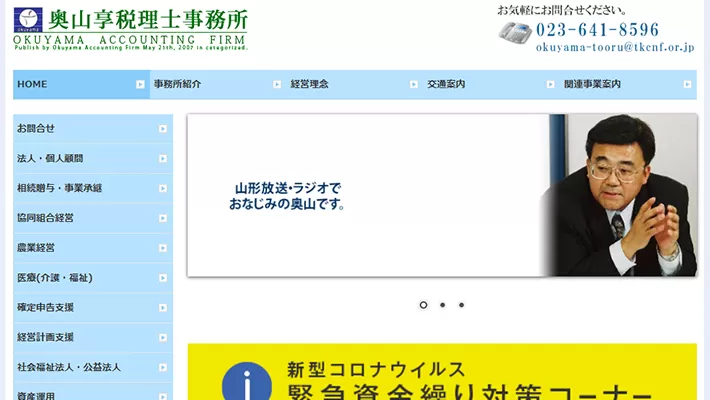Expand the お問合せ sidebar arrow
This screenshot has width=710, height=400.
(162, 129)
